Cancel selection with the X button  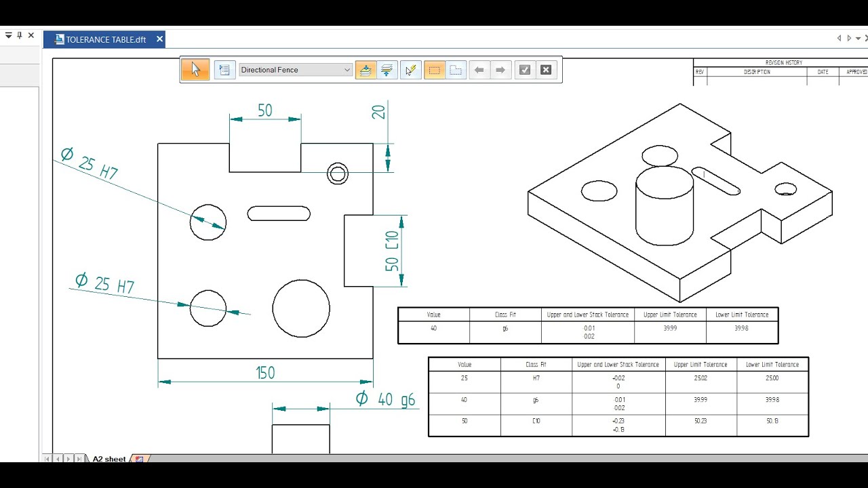pos(546,70)
